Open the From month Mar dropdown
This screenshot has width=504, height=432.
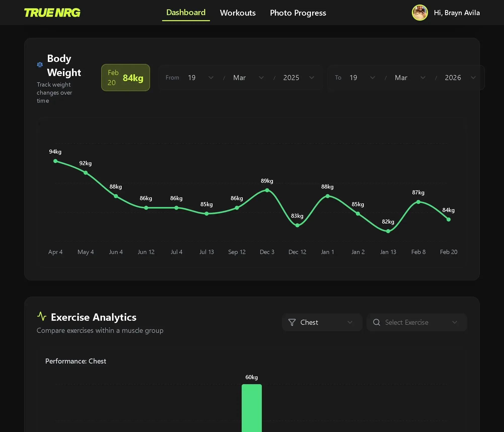pyautogui.click(x=248, y=78)
